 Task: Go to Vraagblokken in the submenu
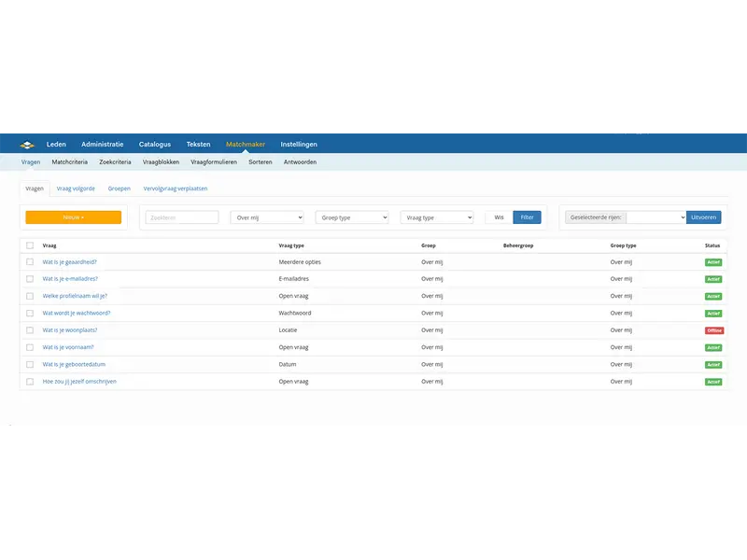tap(161, 162)
